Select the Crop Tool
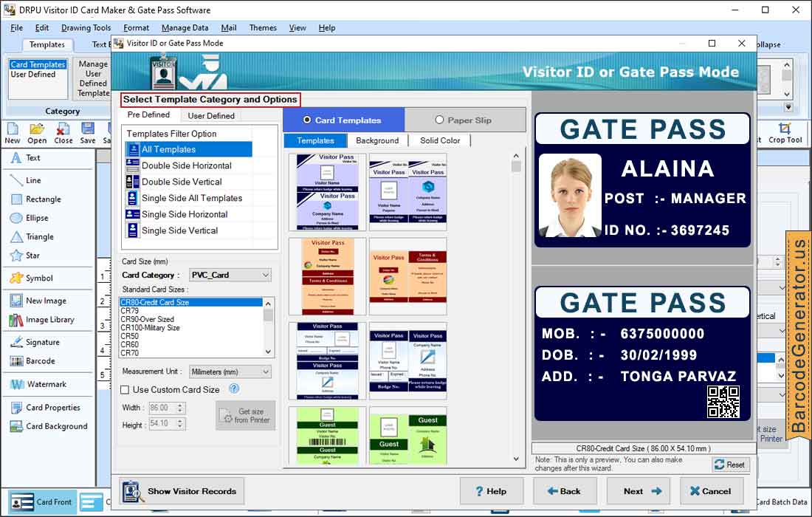Viewport: 812px width, 517px height. [785, 133]
